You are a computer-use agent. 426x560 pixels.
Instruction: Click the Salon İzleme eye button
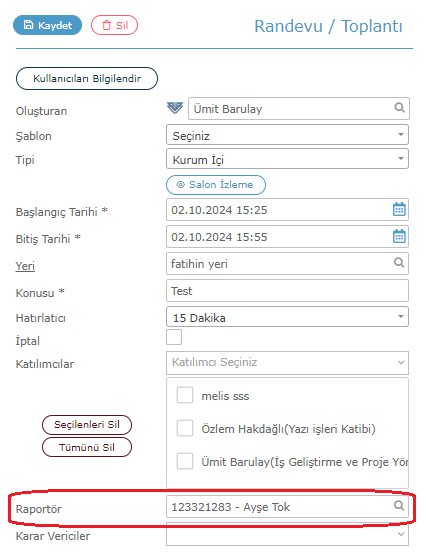(x=216, y=185)
